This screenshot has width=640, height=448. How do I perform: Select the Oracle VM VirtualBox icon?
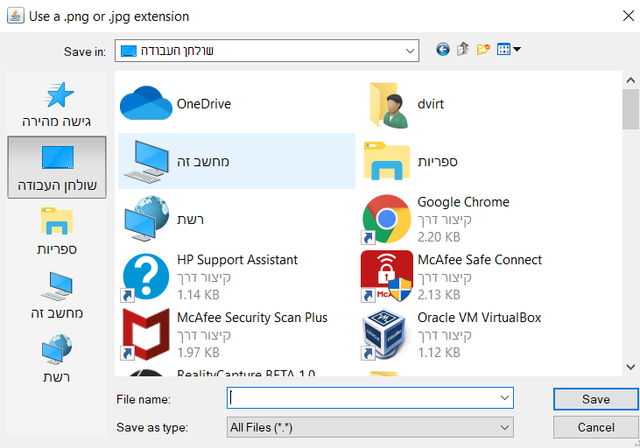pos(384,335)
